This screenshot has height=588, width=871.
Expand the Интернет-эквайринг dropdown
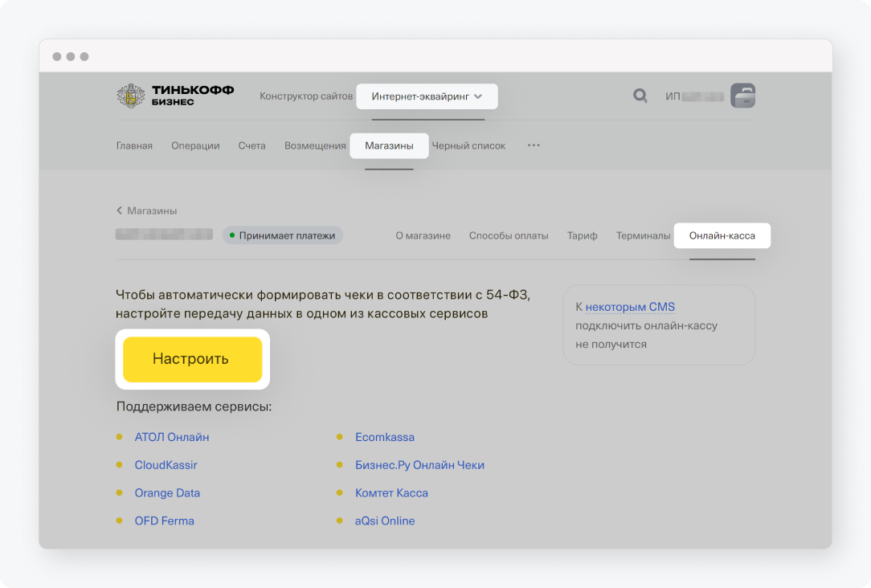pos(427,96)
